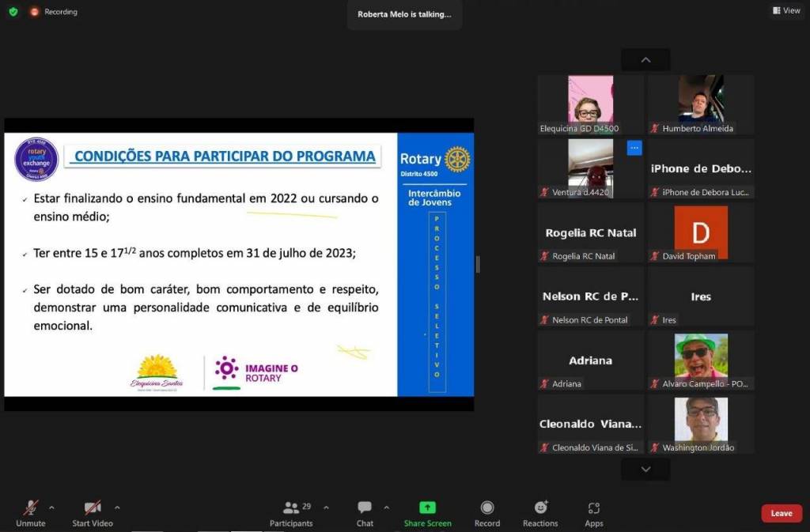Select Alvaro Campello's video thumbnail
This screenshot has width=810, height=532.
(x=701, y=356)
